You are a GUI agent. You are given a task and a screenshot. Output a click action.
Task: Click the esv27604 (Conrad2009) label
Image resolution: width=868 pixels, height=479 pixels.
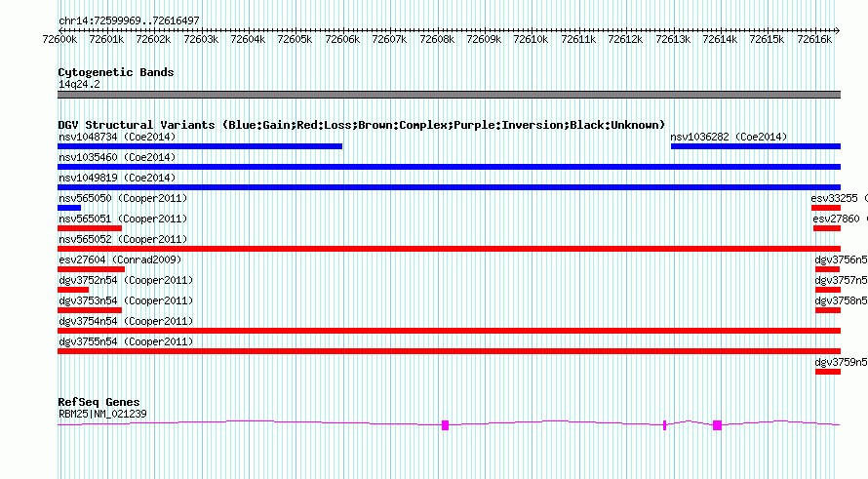(x=120, y=259)
